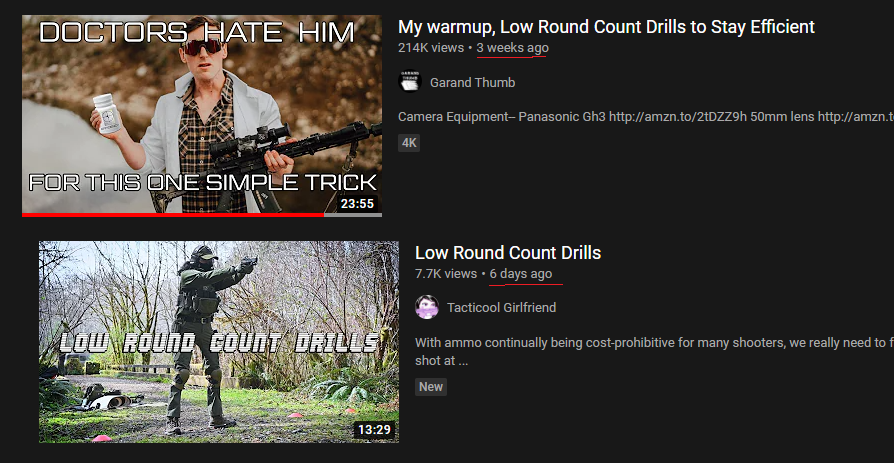Screen dimensions: 894x463
Task: Click the 'With ammo continually' description snippet
Action: click(x=654, y=351)
